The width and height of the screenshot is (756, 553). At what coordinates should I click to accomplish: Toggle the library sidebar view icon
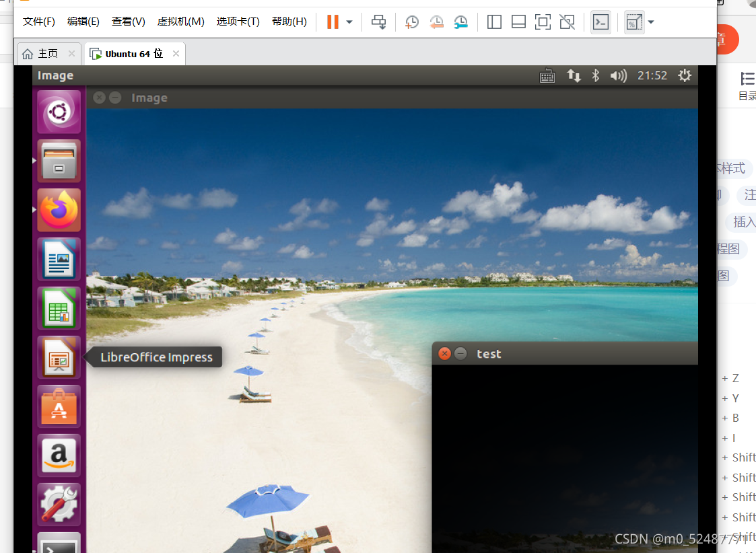(x=494, y=22)
